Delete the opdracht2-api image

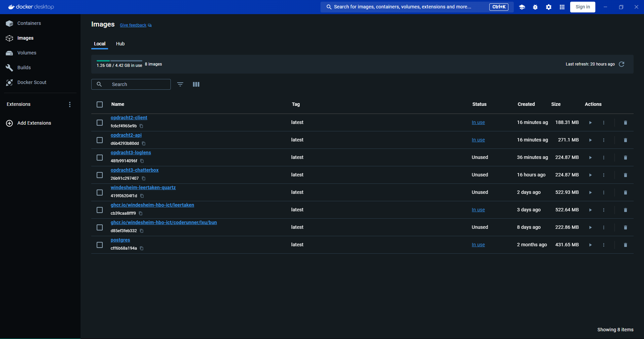[626, 140]
